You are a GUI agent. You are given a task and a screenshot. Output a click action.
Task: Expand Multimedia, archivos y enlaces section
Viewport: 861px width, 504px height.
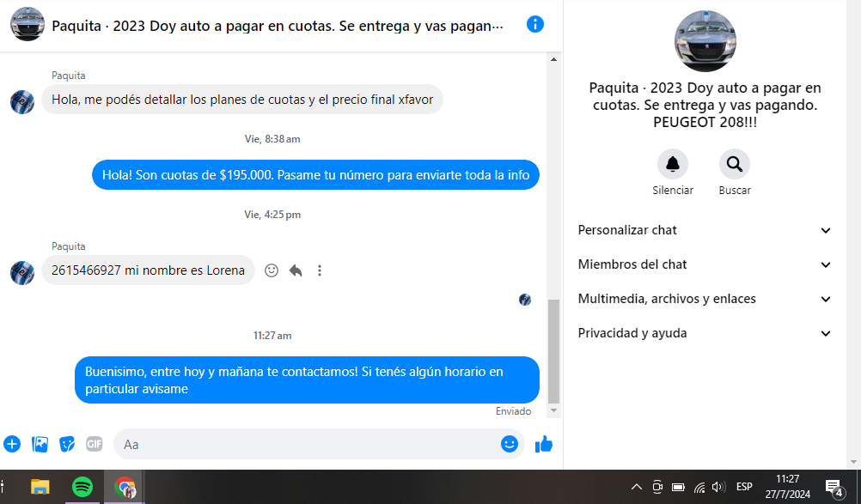pos(705,299)
